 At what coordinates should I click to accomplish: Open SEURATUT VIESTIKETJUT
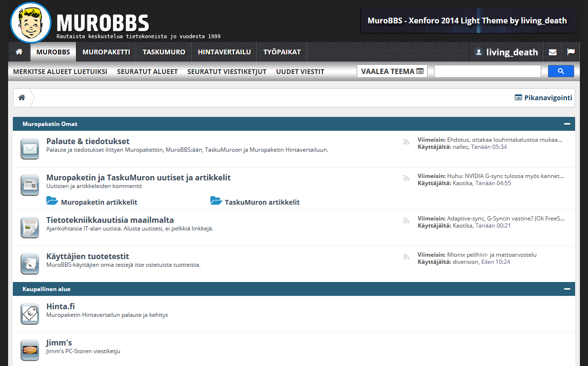pyautogui.click(x=227, y=72)
